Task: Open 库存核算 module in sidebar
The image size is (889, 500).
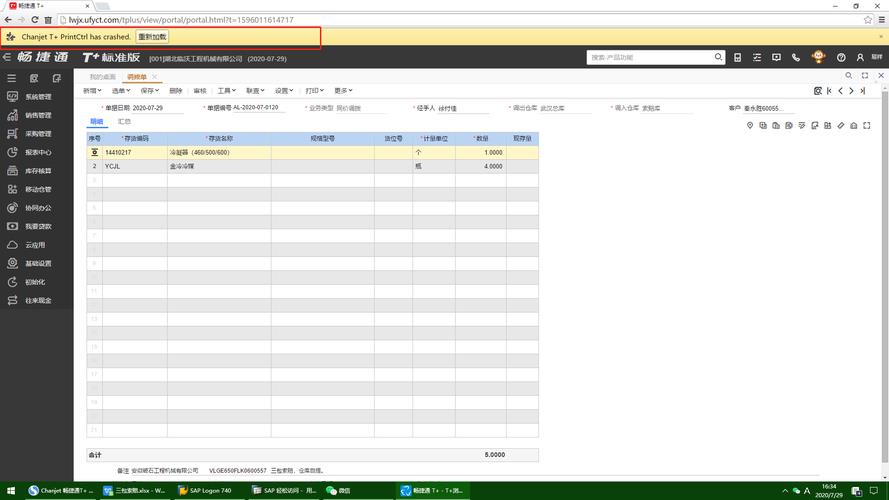Action: [37, 171]
